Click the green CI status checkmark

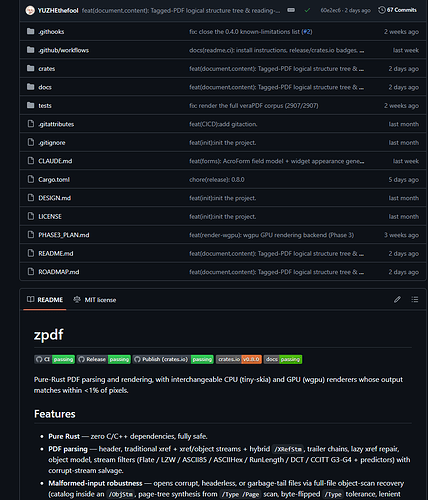click(307, 10)
